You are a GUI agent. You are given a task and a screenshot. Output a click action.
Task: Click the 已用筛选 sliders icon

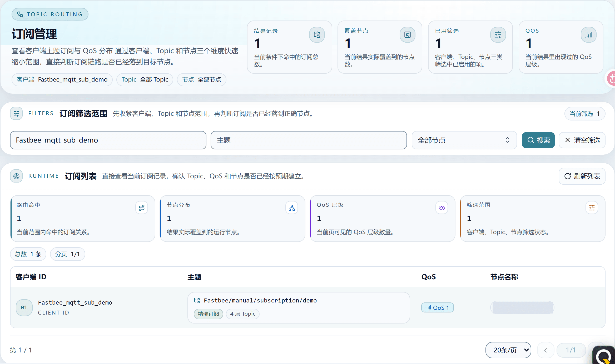(x=498, y=35)
